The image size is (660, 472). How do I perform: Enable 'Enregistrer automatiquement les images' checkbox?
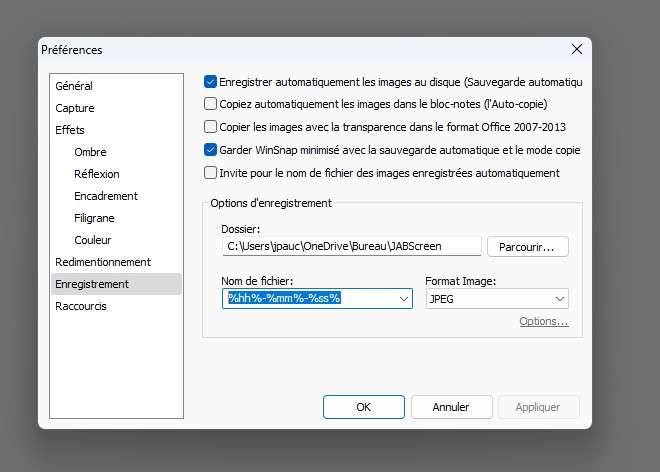[x=210, y=81]
